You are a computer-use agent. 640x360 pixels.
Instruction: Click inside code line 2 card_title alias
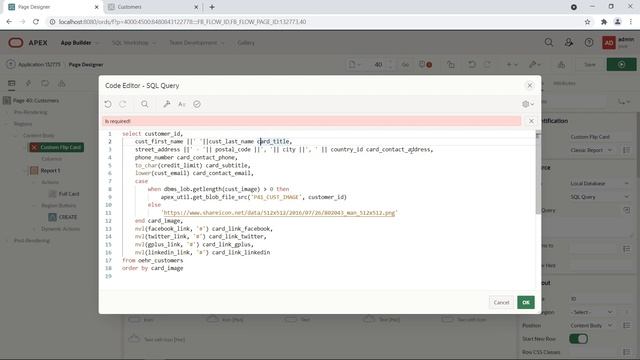pos(273,141)
